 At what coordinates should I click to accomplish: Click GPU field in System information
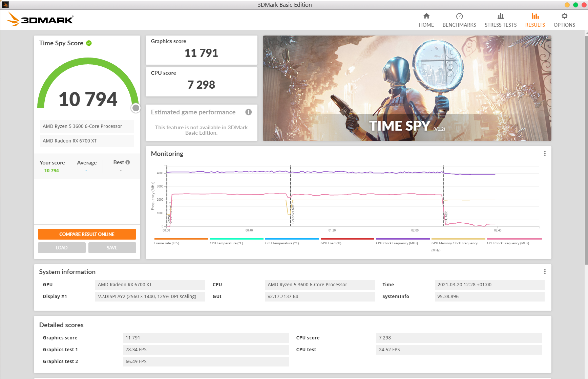point(150,285)
